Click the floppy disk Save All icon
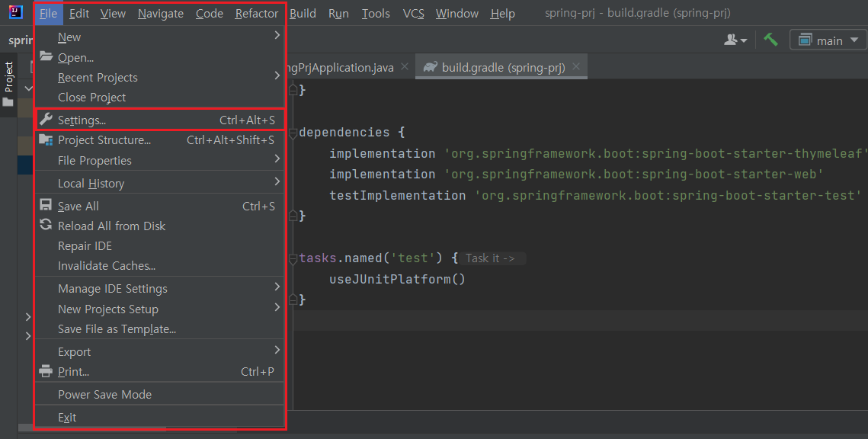 [46, 205]
